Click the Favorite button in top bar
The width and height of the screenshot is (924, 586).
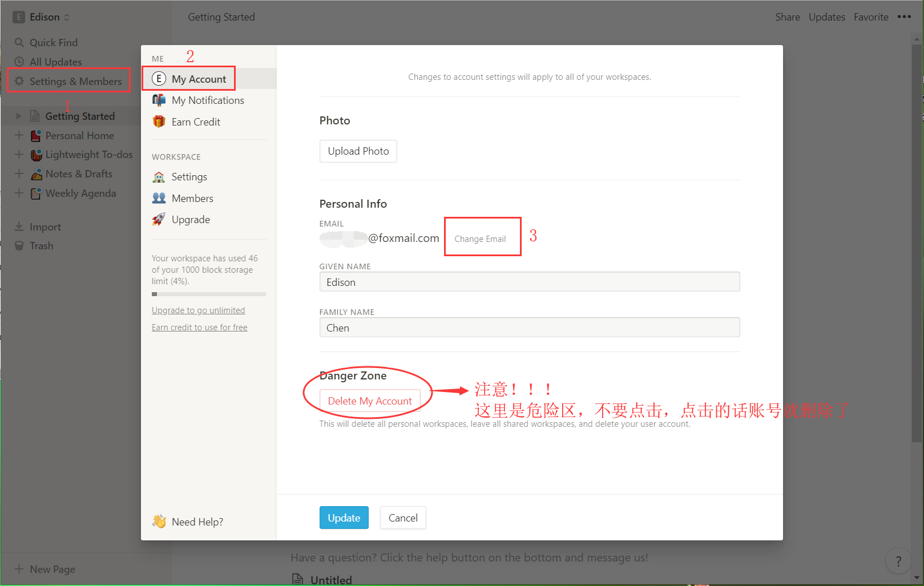tap(871, 17)
